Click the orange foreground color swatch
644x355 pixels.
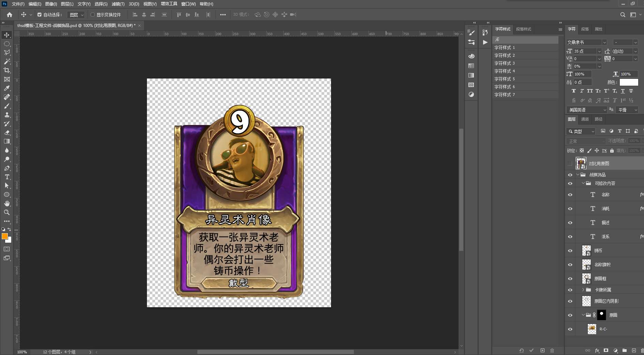pos(4,236)
